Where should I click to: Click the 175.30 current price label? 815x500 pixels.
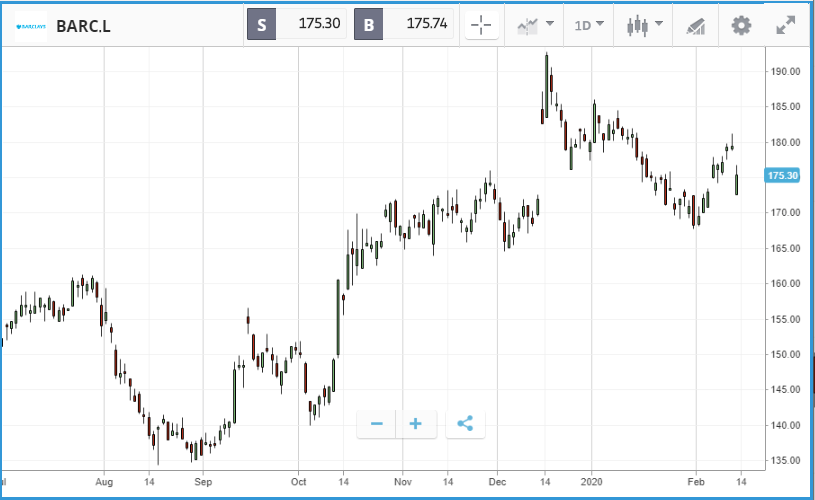tap(782, 176)
